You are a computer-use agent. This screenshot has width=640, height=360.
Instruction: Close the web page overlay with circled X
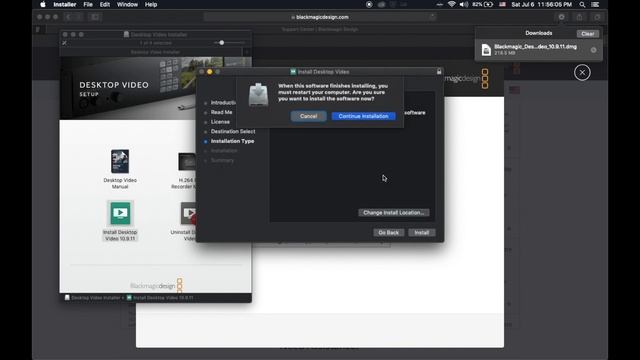coord(582,73)
